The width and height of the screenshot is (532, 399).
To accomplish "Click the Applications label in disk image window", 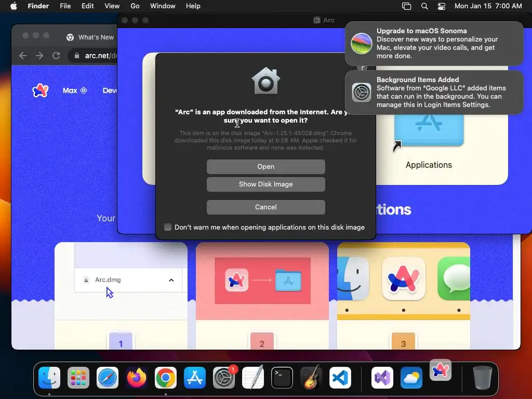I will pos(429,165).
